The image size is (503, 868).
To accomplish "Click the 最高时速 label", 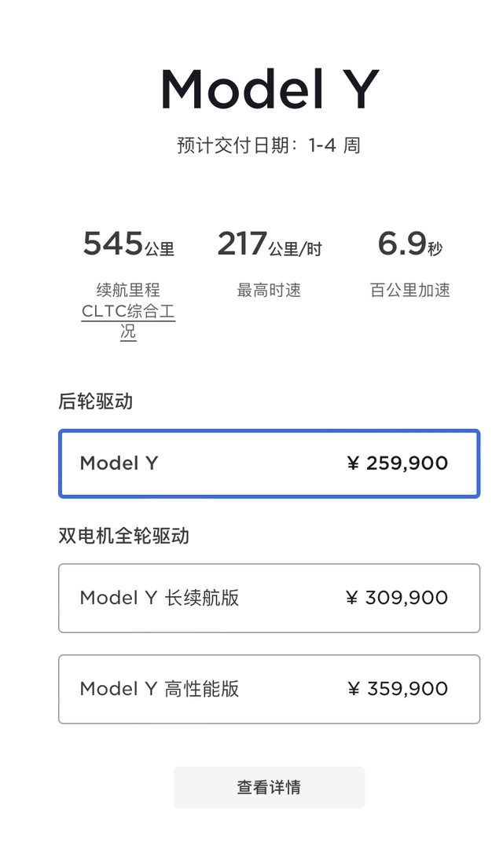I will (x=269, y=291).
